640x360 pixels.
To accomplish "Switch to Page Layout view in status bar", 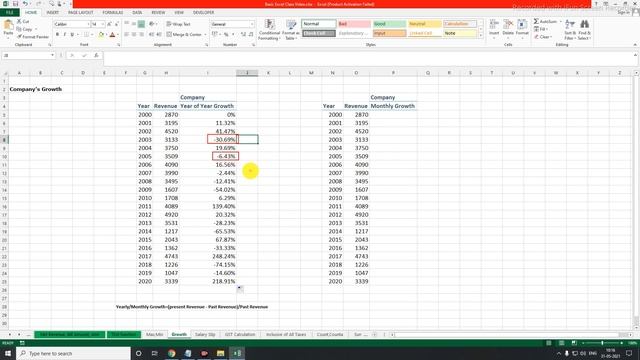I will pos(562,343).
